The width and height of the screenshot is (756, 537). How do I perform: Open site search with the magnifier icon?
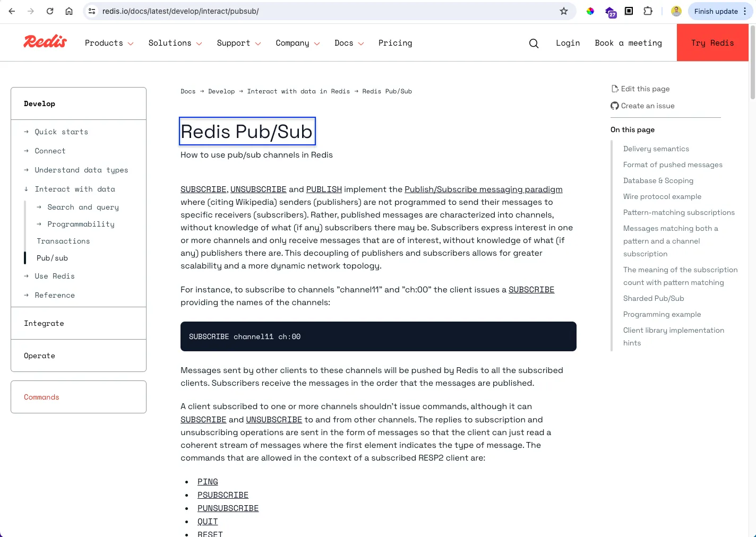coord(534,44)
